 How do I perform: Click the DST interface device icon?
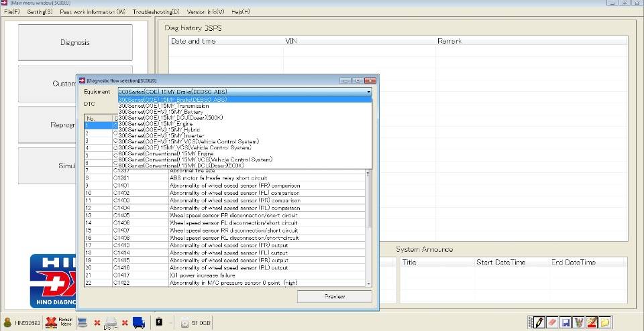coord(109,323)
